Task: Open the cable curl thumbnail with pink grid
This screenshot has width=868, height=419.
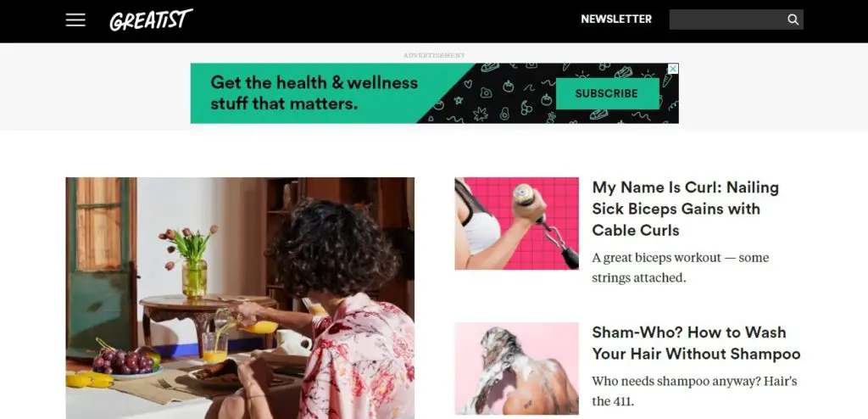Action: [516, 223]
